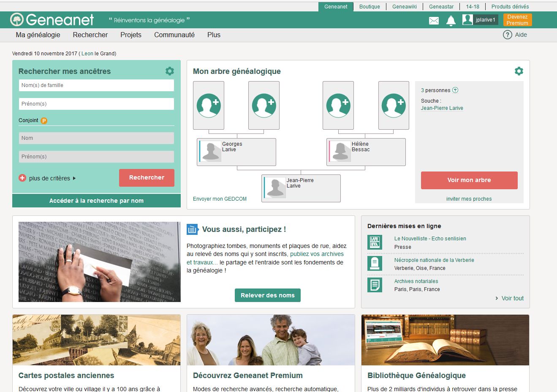
Task: Click Georges Larive's portrait silhouette
Action: click(210, 151)
